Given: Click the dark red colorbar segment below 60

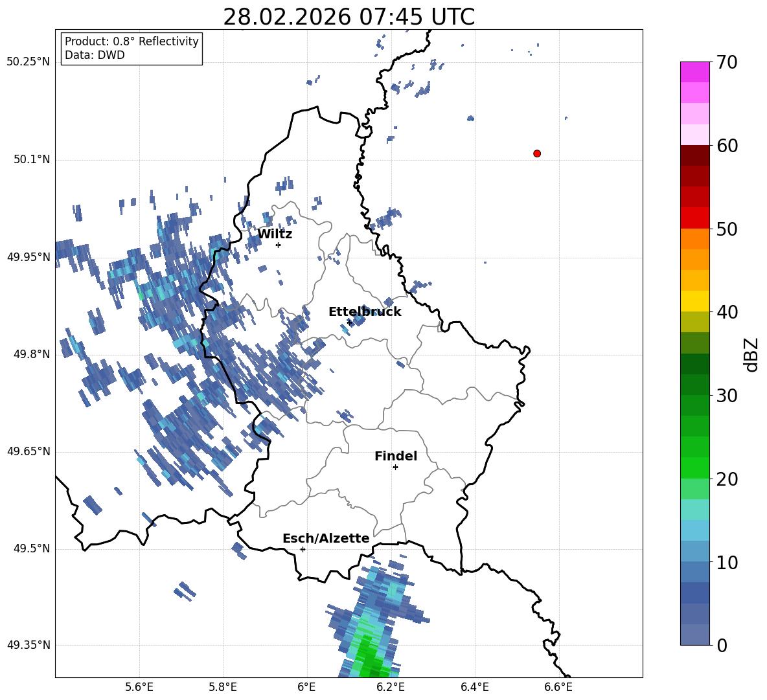Looking at the screenshot, I should coord(694,155).
